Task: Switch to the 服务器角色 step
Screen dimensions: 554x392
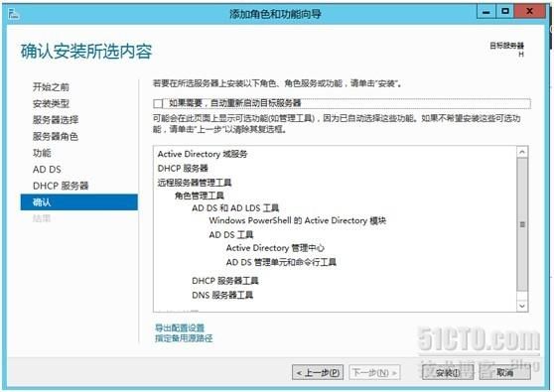Action: tap(56, 136)
